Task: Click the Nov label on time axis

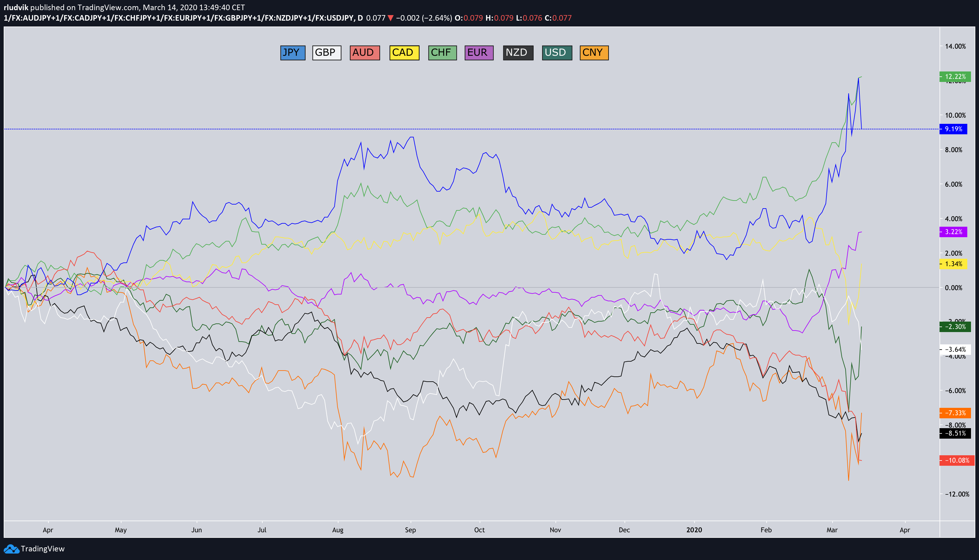Action: (555, 530)
